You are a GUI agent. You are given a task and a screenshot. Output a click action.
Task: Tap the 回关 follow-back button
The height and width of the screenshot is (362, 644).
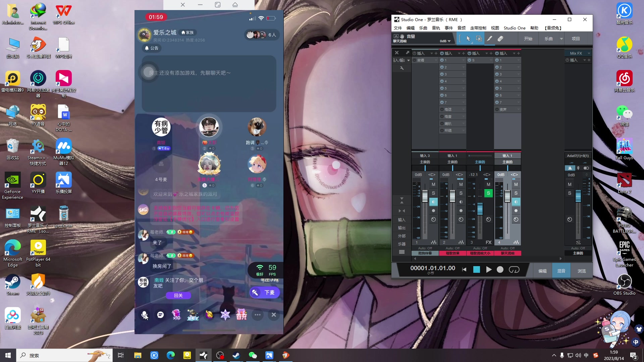pos(178,295)
